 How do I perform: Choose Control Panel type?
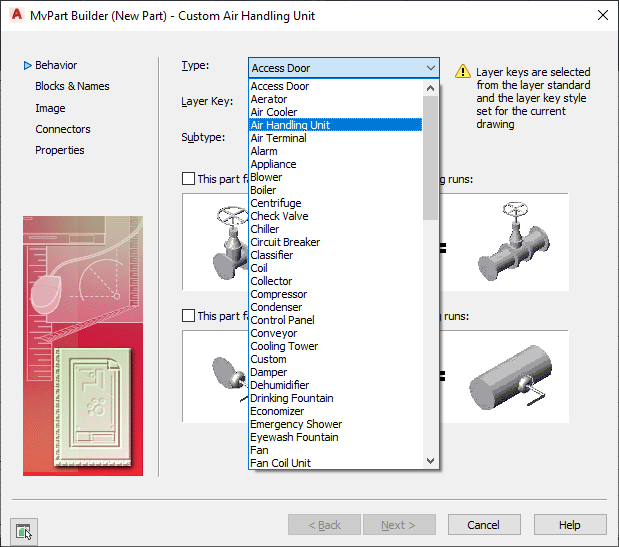[x=336, y=320]
